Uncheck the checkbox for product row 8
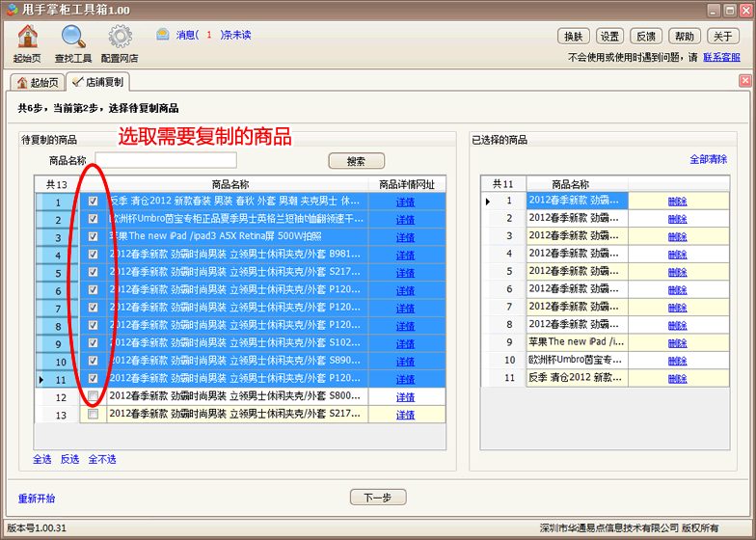Screen dimensions: 756x540 [93, 326]
